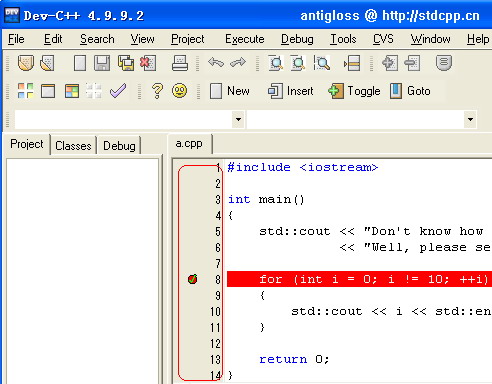
Task: Click the open file or project icon
Action: [47, 63]
